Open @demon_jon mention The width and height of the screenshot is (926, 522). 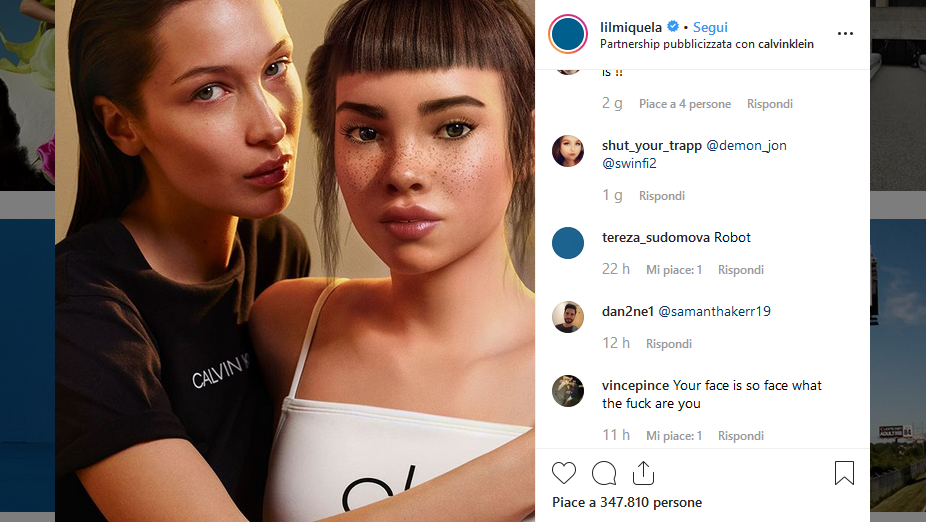coord(746,145)
